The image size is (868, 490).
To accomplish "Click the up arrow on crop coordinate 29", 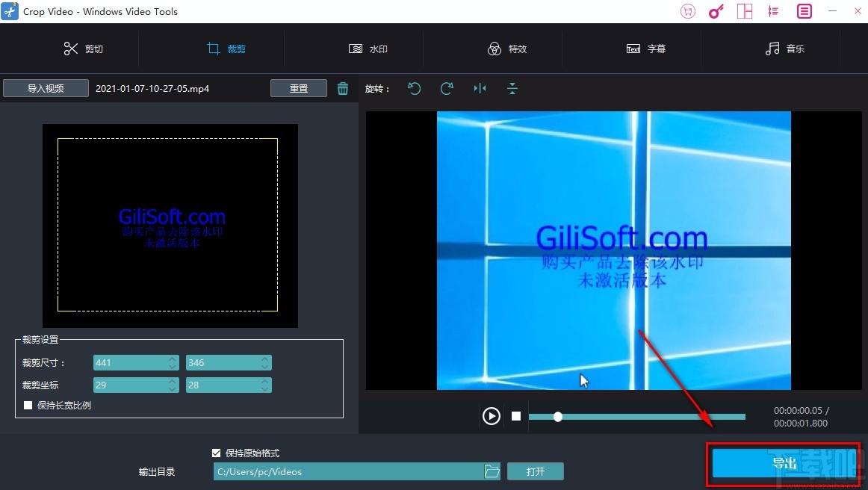I will click(x=171, y=381).
